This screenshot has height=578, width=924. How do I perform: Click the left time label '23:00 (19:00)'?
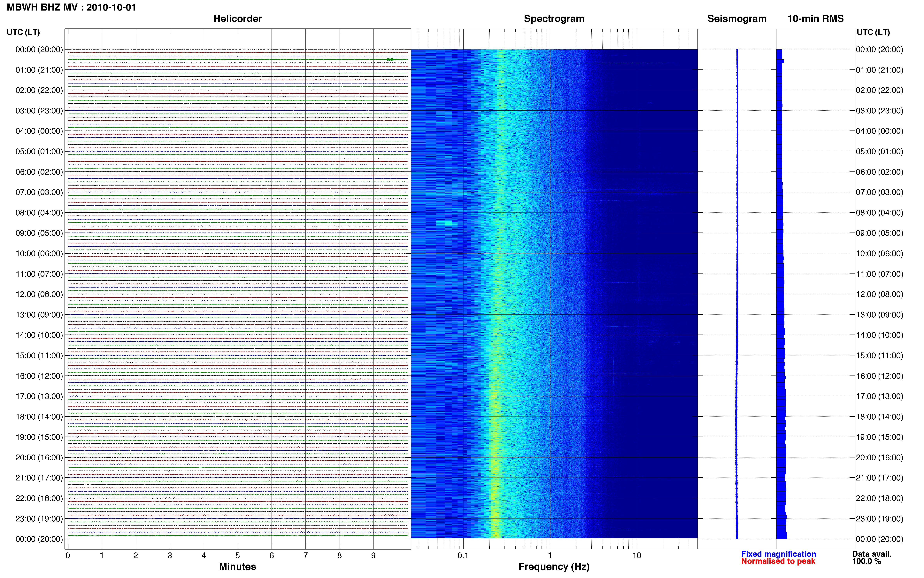coord(39,519)
